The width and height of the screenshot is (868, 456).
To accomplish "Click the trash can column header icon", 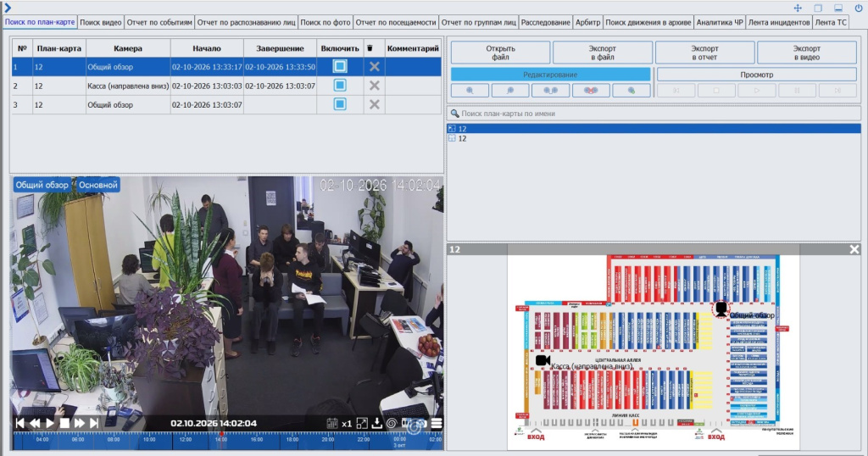I will 370,48.
